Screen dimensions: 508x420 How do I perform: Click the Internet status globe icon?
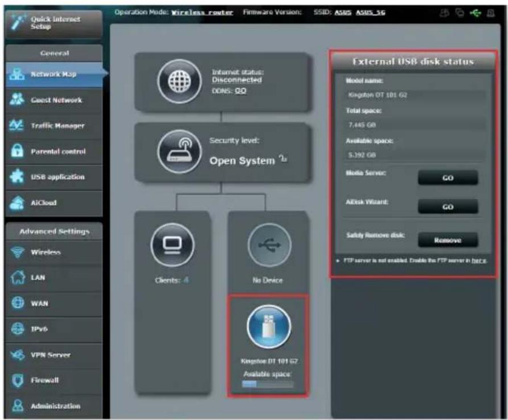point(179,81)
